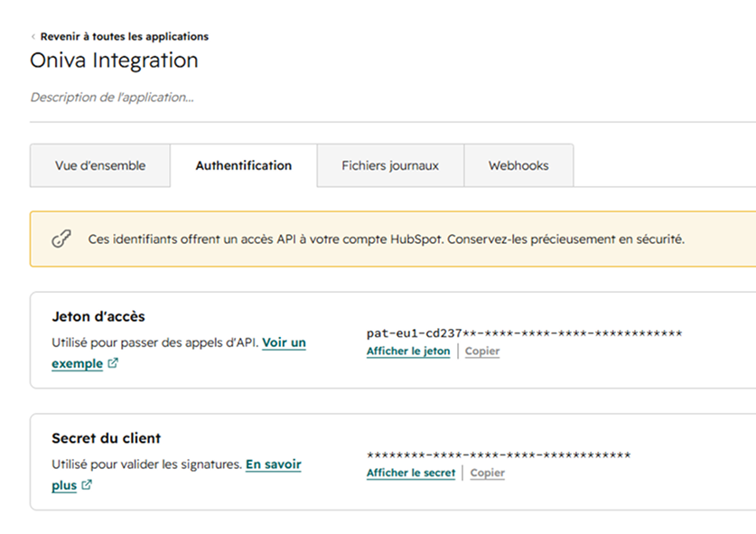Edit the Description de l'application field
The image size is (756, 534).
[112, 98]
